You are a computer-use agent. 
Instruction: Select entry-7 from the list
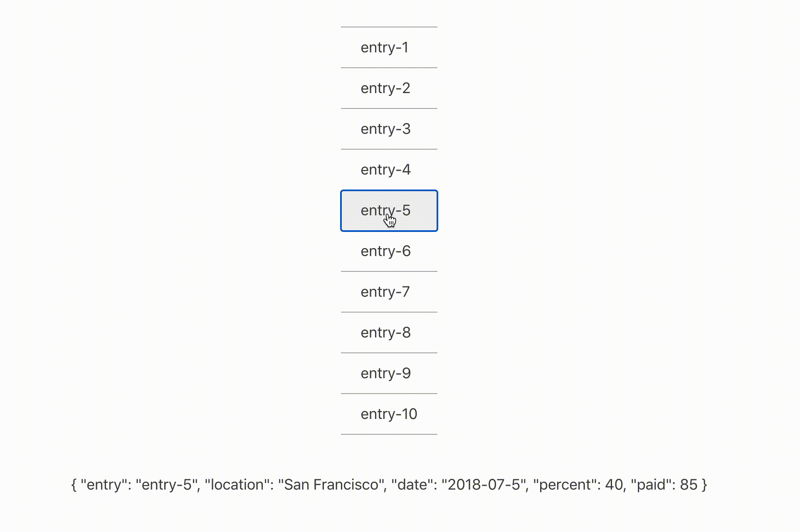click(x=385, y=291)
